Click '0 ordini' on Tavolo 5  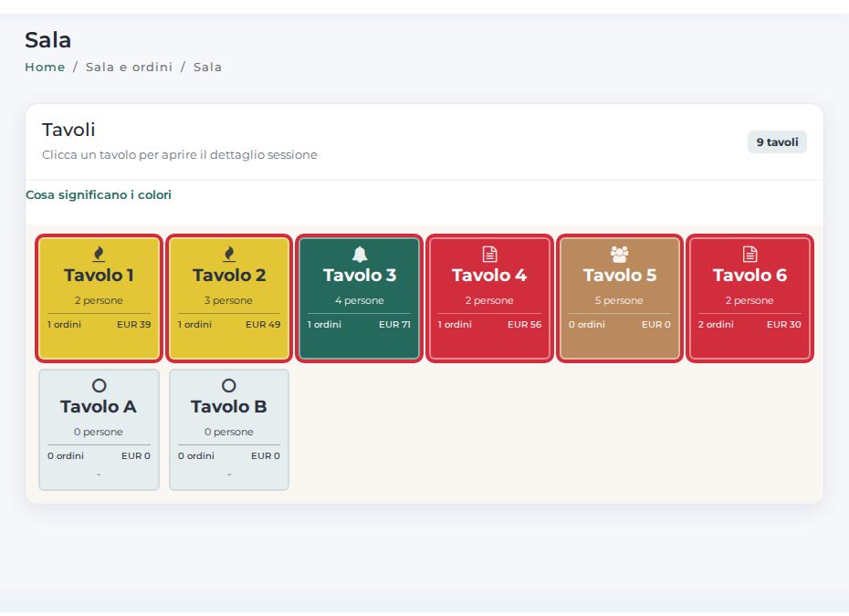(586, 324)
